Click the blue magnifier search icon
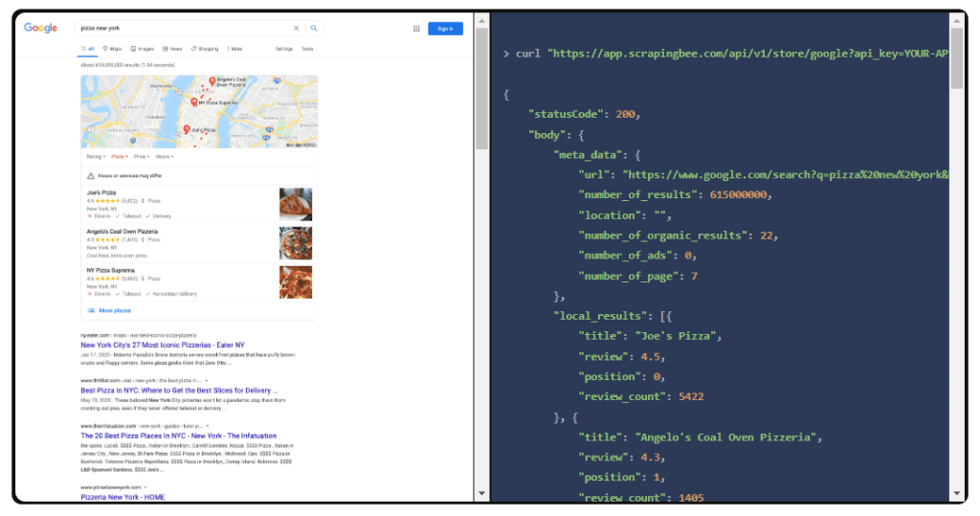The image size is (980, 516). pyautogui.click(x=314, y=28)
